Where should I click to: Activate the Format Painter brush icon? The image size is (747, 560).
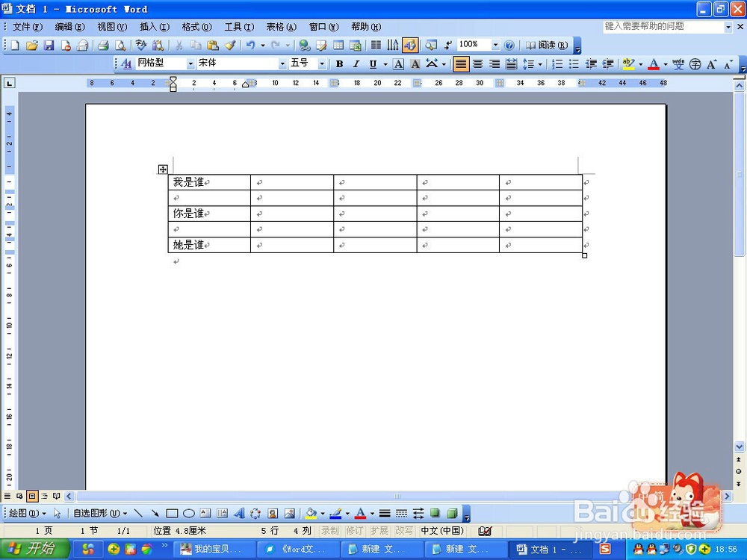click(x=230, y=46)
